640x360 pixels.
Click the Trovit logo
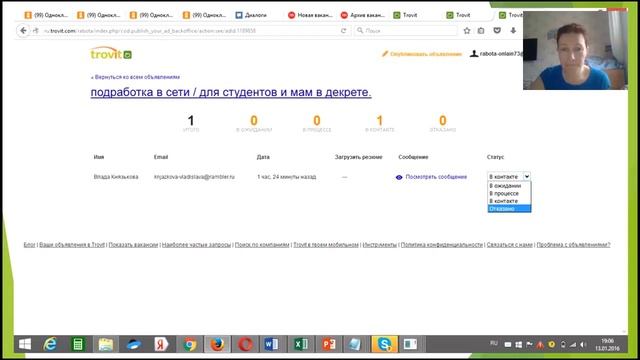111,54
